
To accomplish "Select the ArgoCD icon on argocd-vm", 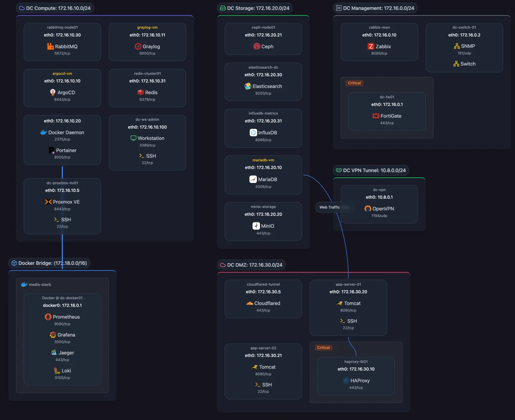I will (x=53, y=92).
